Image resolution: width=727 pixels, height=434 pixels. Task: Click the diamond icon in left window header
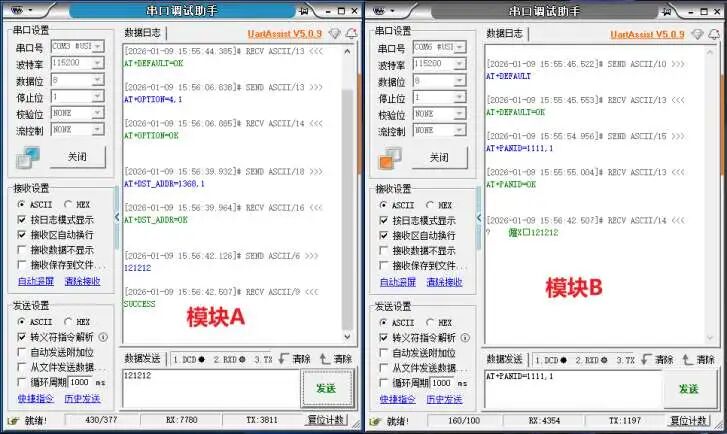tap(334, 33)
